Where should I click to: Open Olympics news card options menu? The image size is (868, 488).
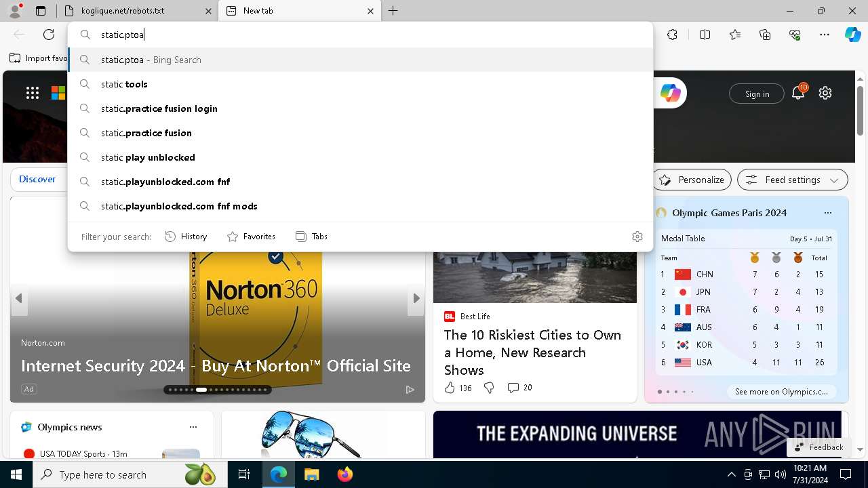193,427
